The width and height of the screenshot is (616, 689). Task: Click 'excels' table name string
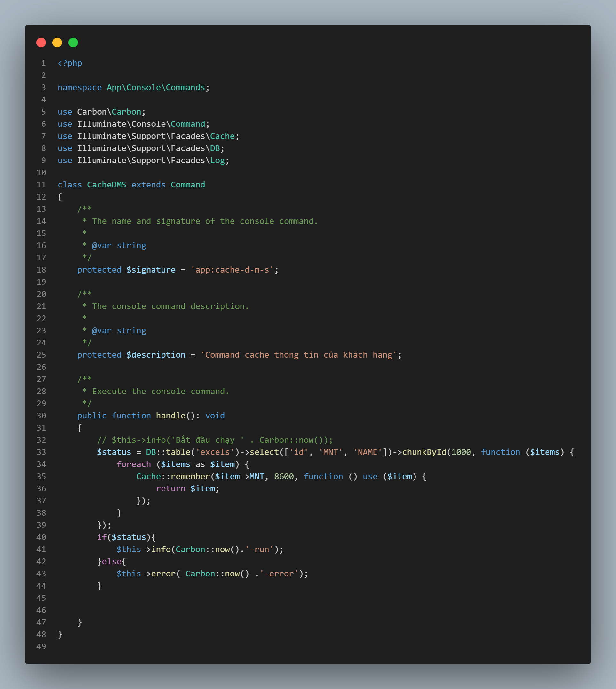point(215,452)
